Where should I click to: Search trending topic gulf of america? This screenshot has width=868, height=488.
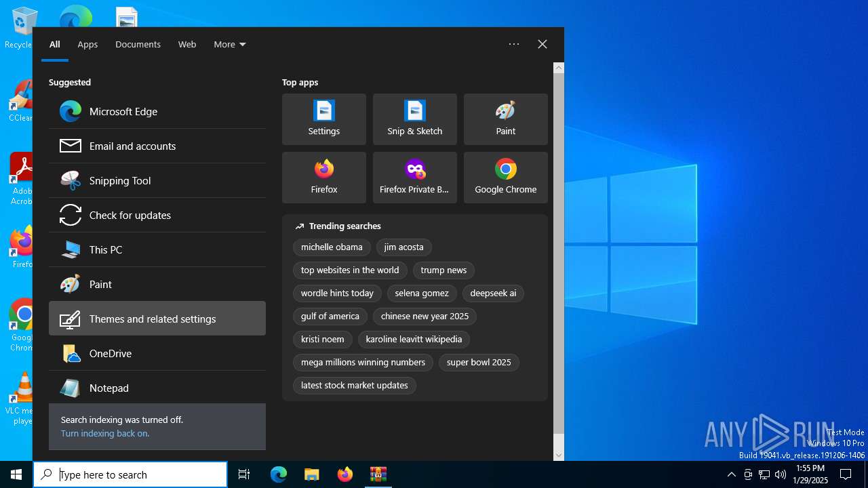[x=330, y=317]
